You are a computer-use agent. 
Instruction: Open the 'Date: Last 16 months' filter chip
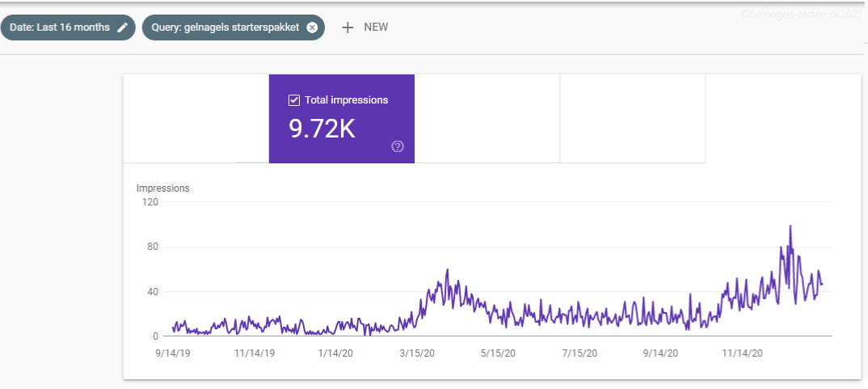(61, 27)
